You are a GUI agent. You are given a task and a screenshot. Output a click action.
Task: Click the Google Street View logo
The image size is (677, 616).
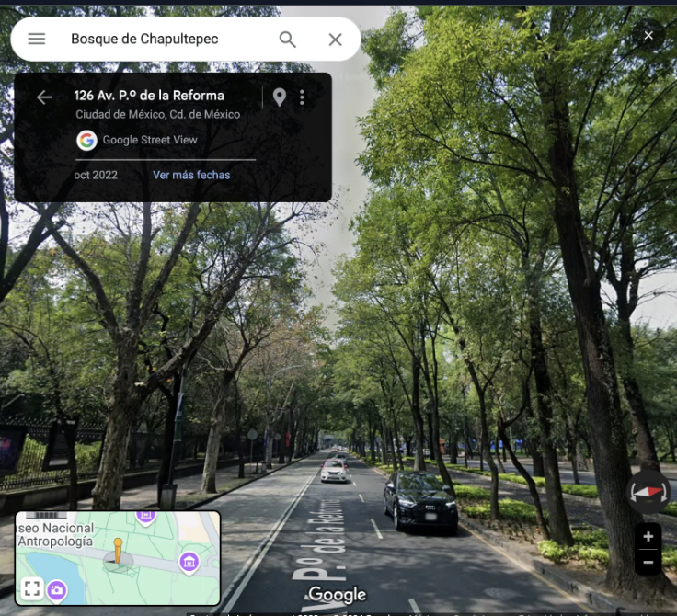(x=86, y=140)
